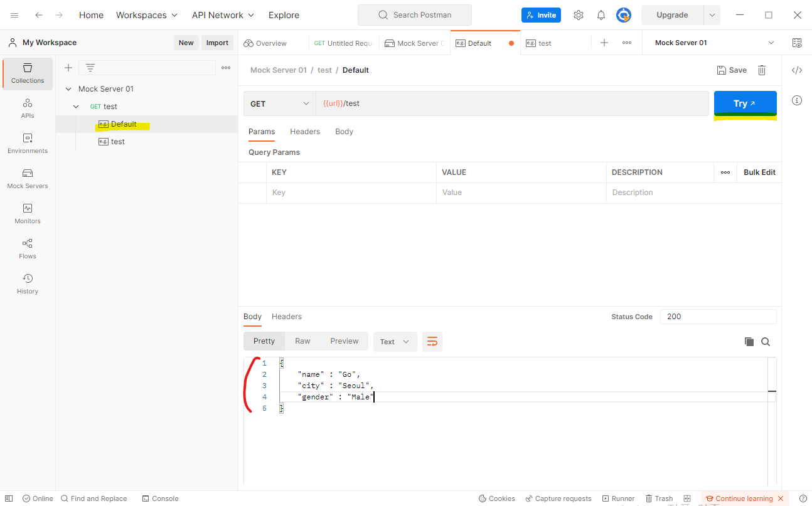
Task: Click the New button
Action: [186, 43]
